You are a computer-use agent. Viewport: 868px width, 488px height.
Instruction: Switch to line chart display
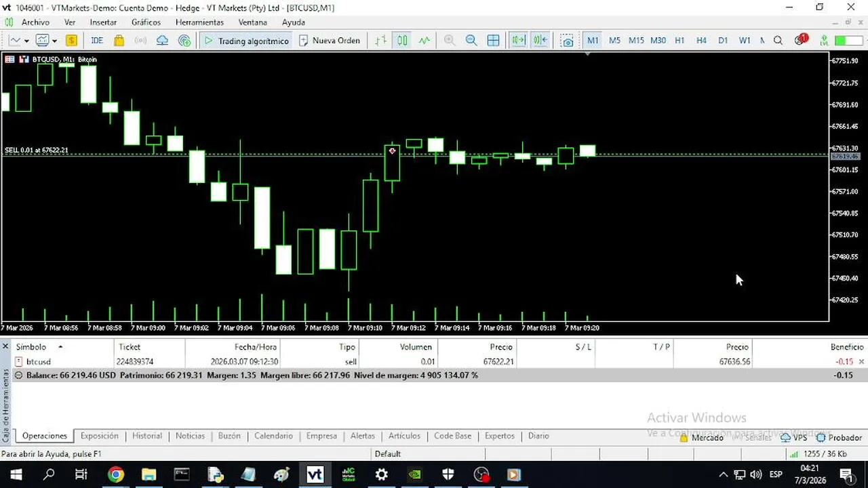(x=425, y=41)
